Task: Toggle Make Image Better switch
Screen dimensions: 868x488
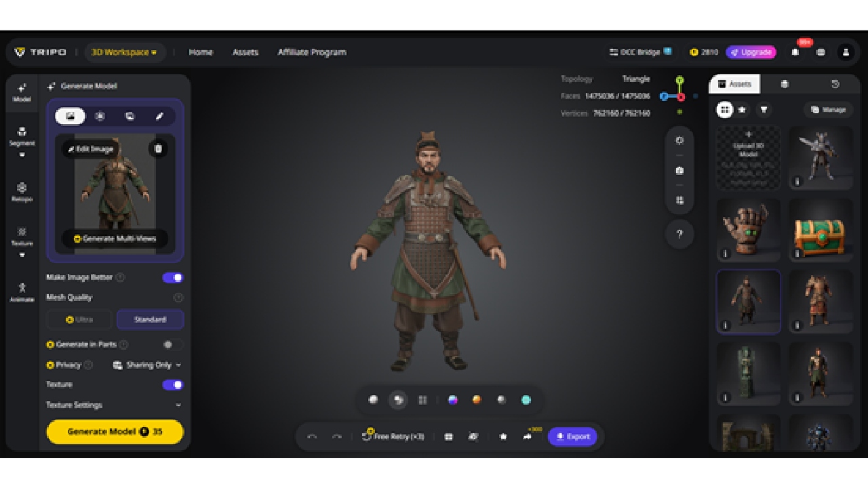Action: click(172, 277)
